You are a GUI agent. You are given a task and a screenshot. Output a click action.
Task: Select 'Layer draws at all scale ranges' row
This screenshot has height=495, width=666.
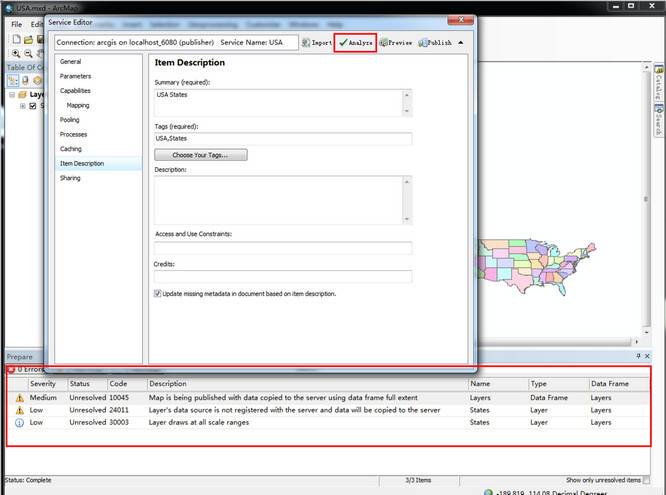[329, 423]
